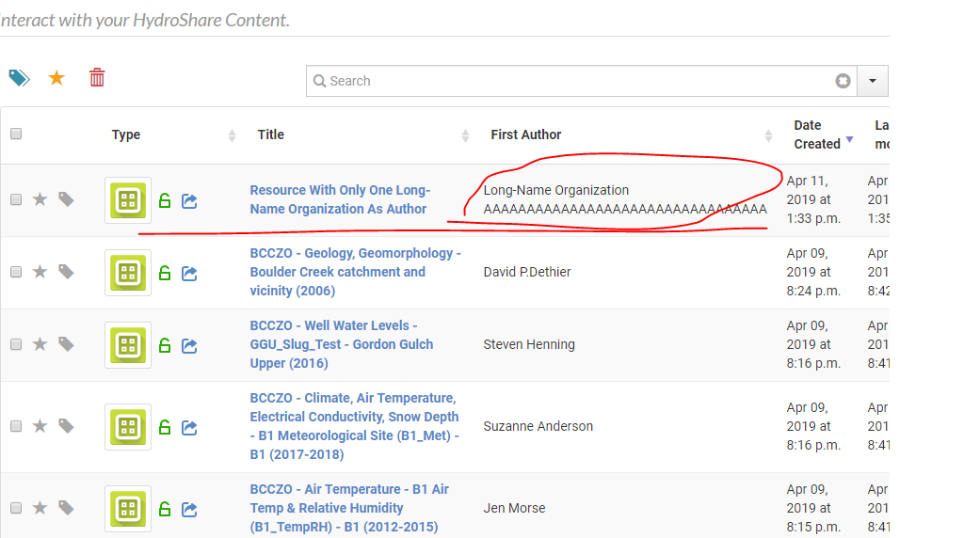Click the resource type icon in David P.Dethier row
Image resolution: width=980 pixels, height=538 pixels.
[128, 273]
